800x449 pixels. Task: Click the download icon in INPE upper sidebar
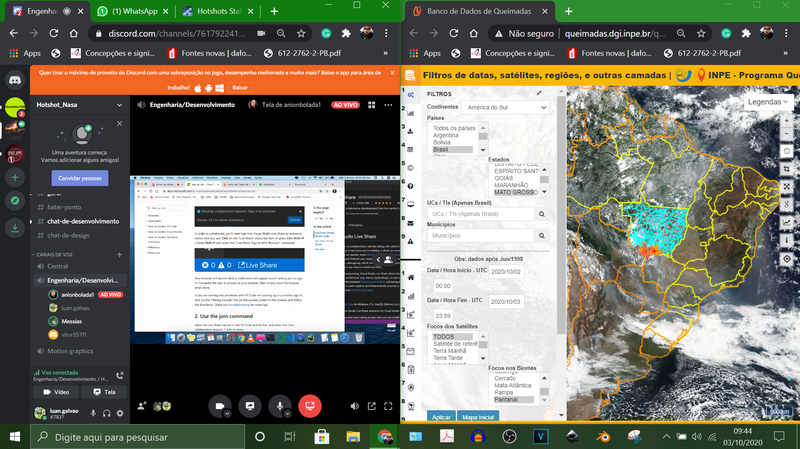click(x=411, y=131)
